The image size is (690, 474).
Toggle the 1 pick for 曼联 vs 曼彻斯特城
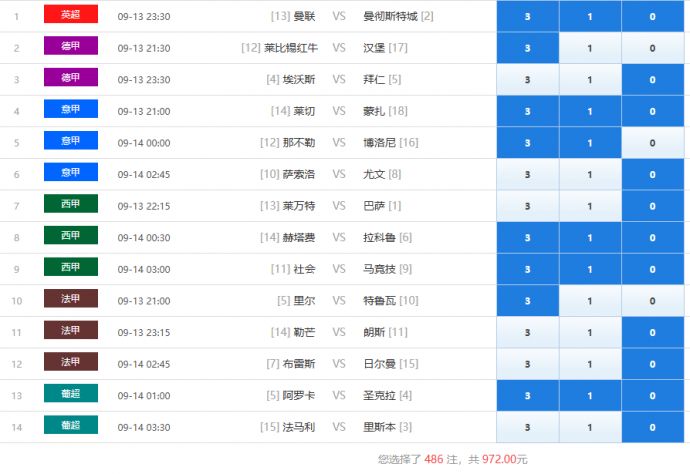click(590, 16)
